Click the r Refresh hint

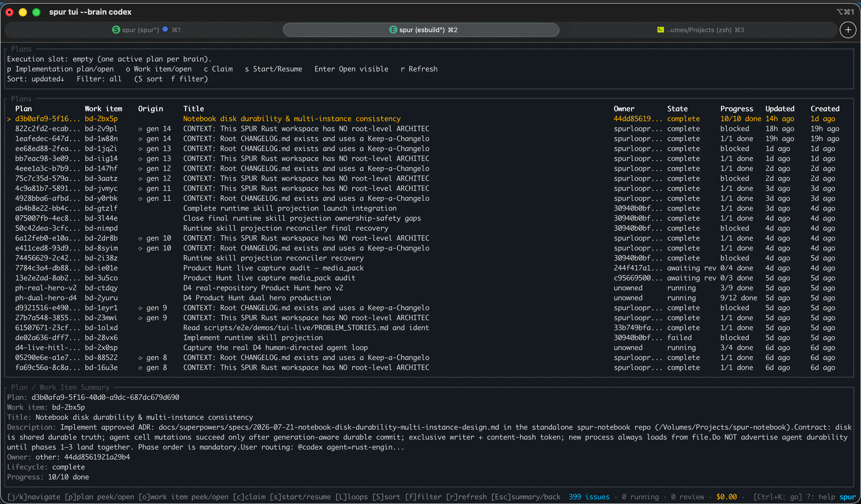[x=419, y=69]
